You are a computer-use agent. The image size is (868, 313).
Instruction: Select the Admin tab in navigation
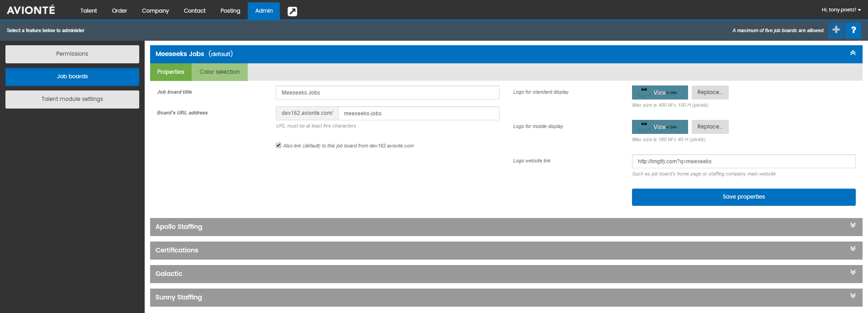point(264,11)
